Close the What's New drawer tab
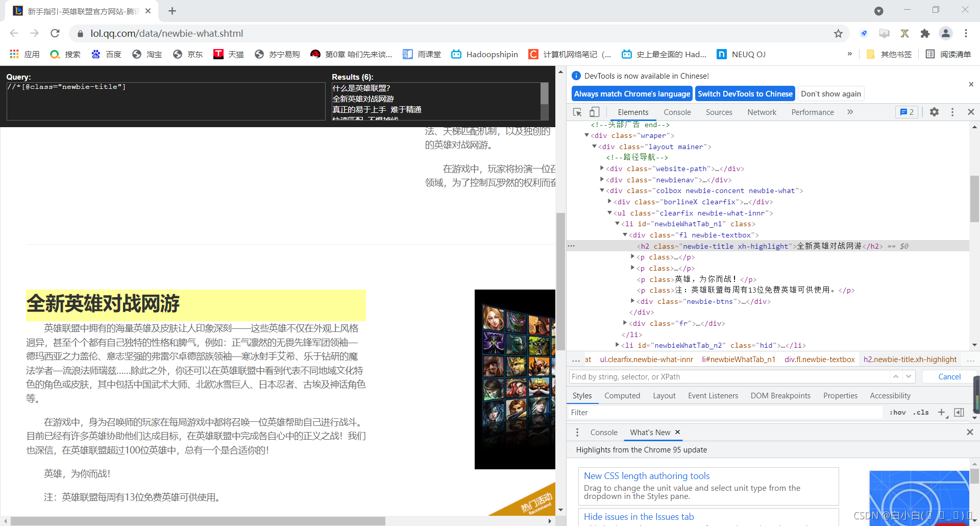This screenshot has width=980, height=526. [x=678, y=432]
